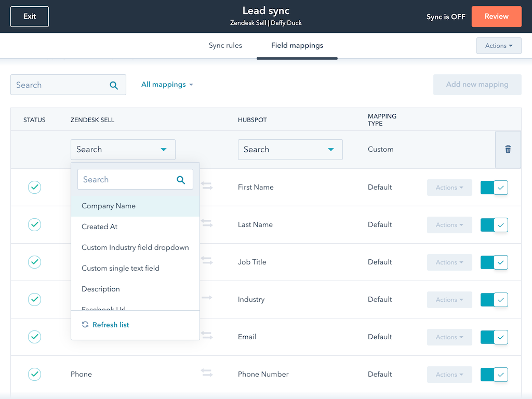532x399 pixels.
Task: Click the trash delete icon on custom mapping row
Action: [508, 149]
